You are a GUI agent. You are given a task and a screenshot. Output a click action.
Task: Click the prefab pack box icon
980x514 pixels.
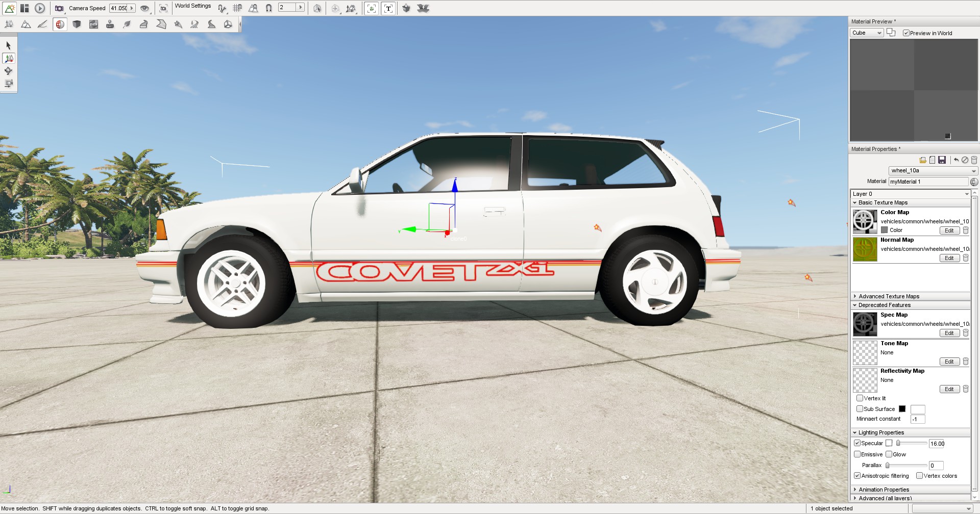[x=406, y=8]
